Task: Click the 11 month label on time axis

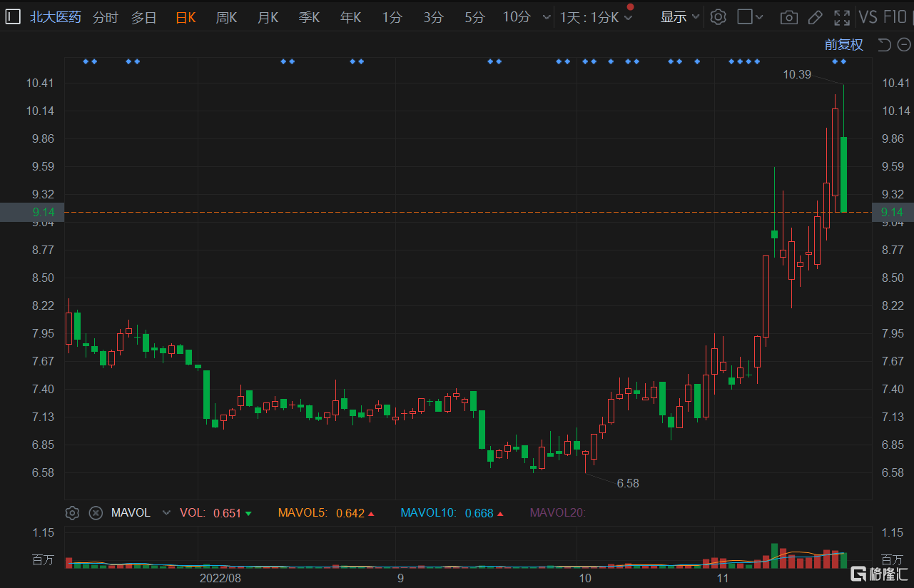Action: [723, 577]
